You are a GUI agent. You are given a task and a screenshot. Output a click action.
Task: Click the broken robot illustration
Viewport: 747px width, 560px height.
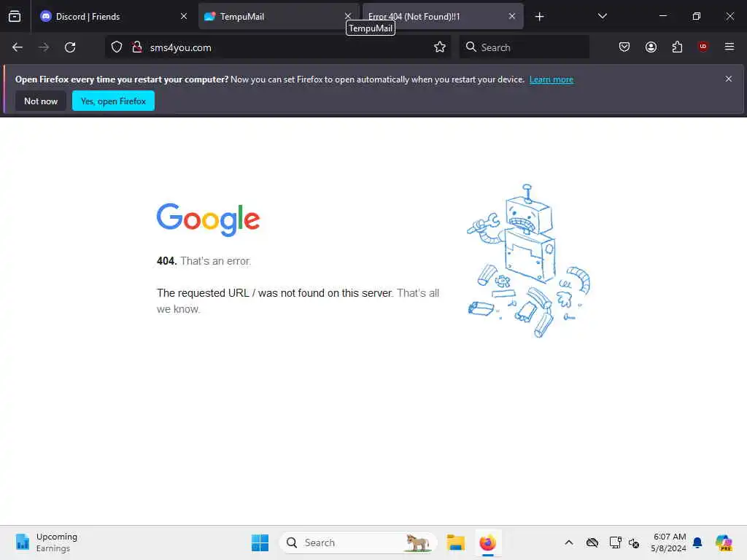[528, 260]
